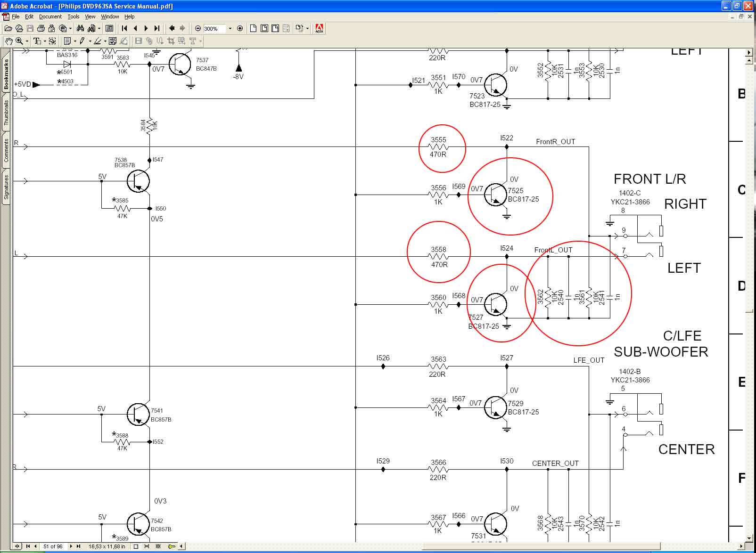The image size is (756, 553).
Task: Print the document with the printer icon
Action: coord(41,28)
